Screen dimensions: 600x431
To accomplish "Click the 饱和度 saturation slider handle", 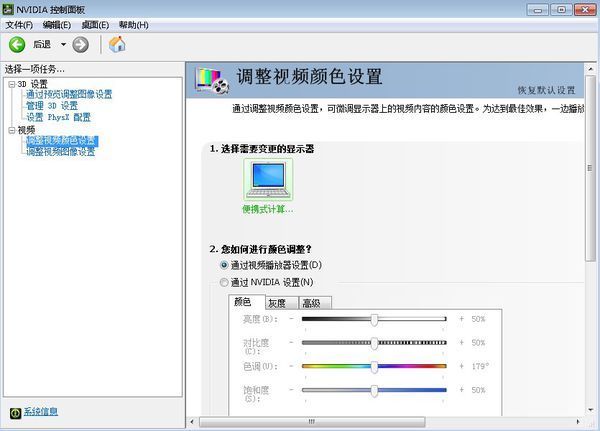I will pyautogui.click(x=374, y=391).
